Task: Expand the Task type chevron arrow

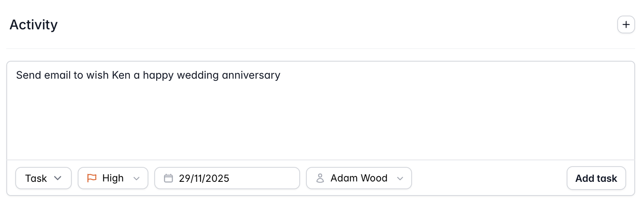Action: tap(58, 178)
